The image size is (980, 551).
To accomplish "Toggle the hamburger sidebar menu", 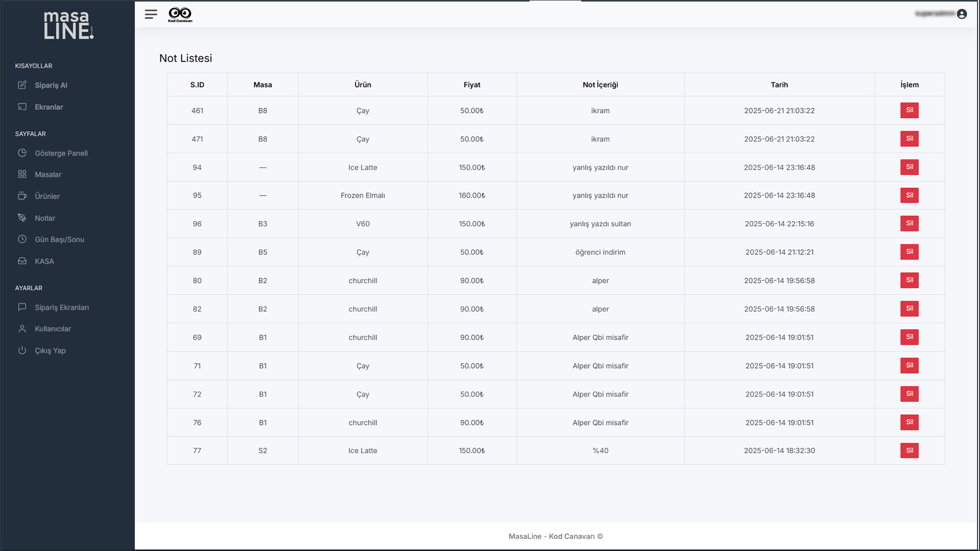I will (151, 14).
